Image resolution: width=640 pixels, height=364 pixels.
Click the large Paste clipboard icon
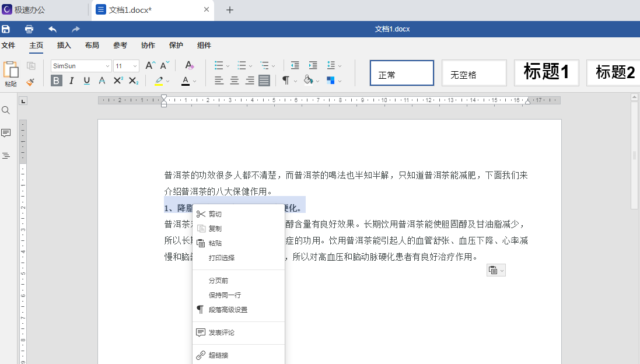tap(11, 69)
